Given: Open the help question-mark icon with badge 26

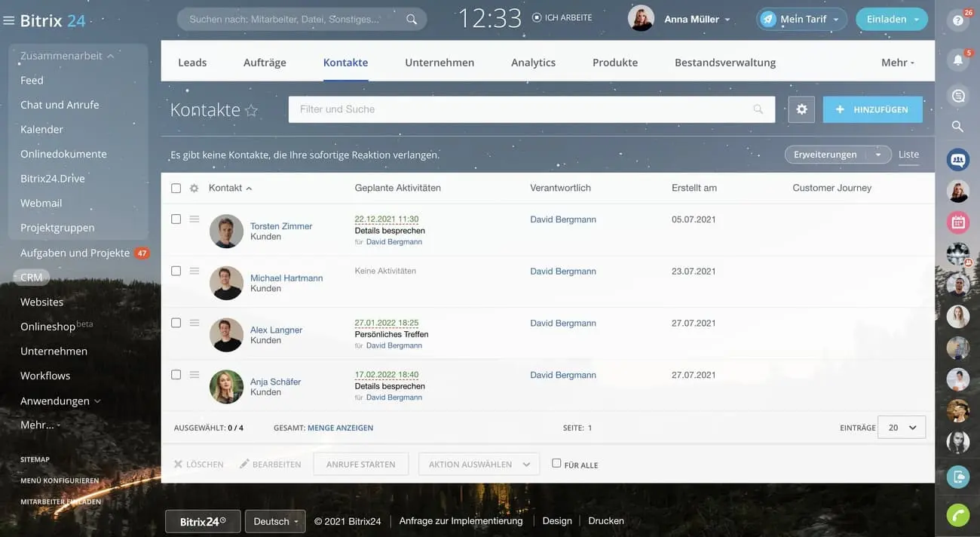Looking at the screenshot, I should click(x=958, y=20).
